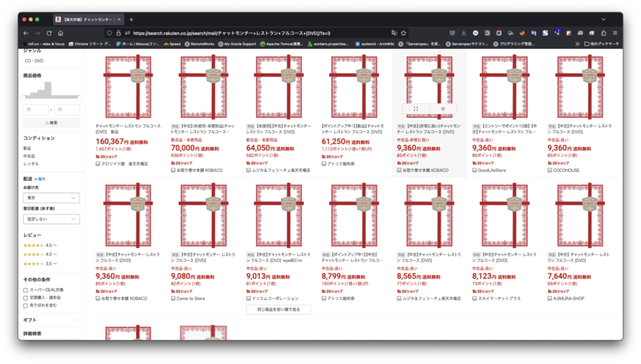Click the home icon in the browser toolbar
The image size is (641, 364).
point(60,33)
